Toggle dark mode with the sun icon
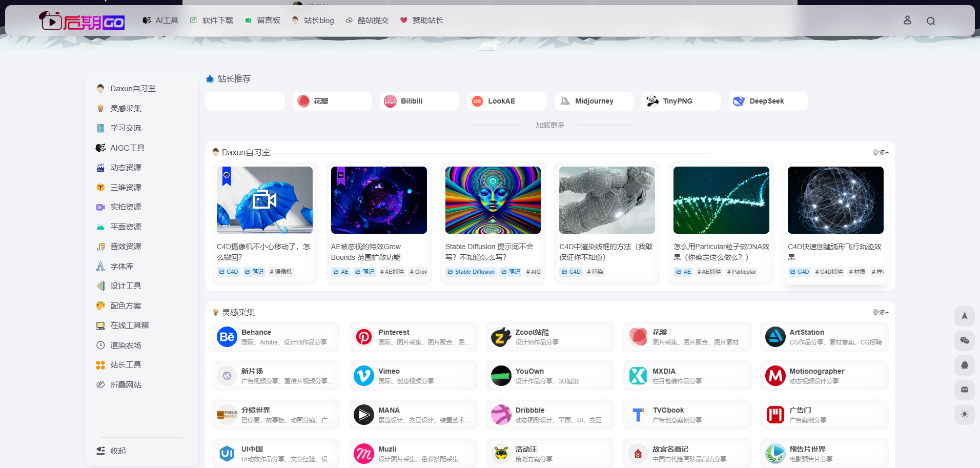Viewport: 980px width, 468px height. pyautogui.click(x=965, y=414)
